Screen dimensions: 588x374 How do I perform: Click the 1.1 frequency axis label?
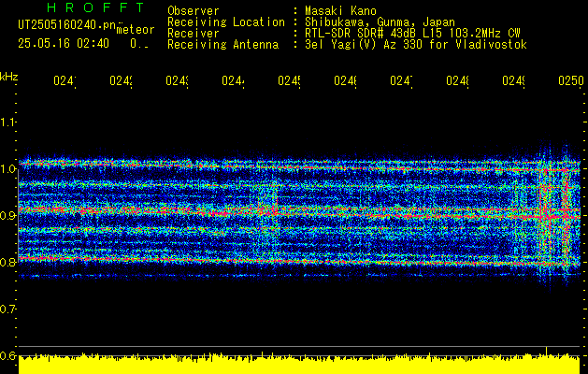pyautogui.click(x=8, y=122)
